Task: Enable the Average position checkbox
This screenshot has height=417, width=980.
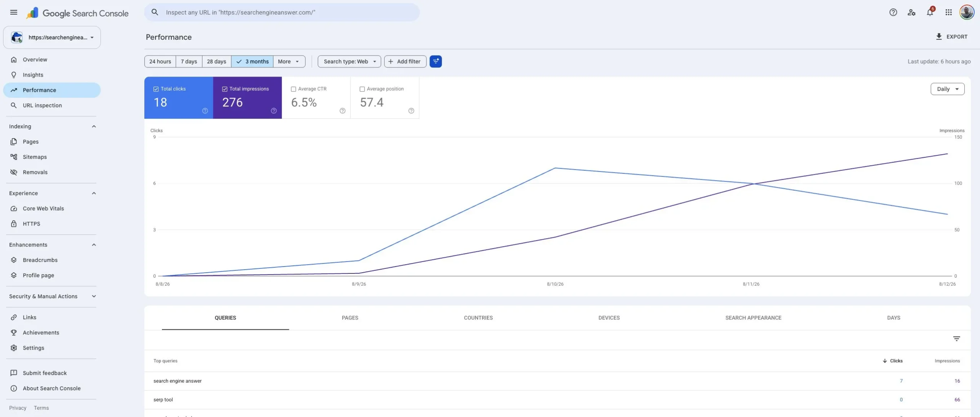Action: (362, 89)
